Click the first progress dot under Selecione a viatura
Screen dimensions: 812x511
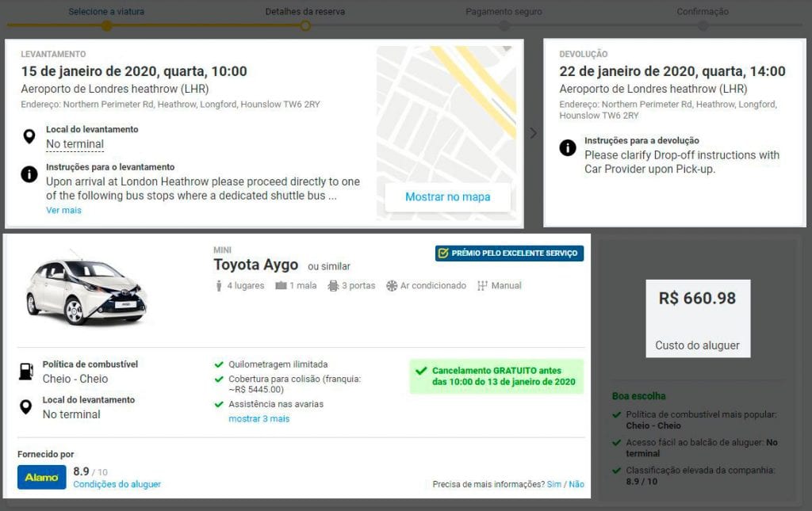click(106, 25)
